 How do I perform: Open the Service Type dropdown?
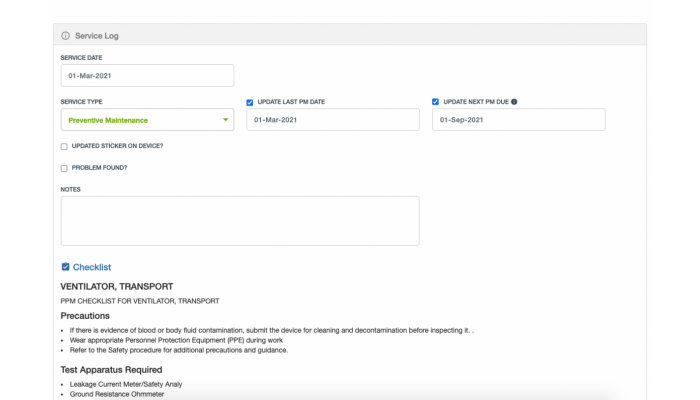coord(147,120)
